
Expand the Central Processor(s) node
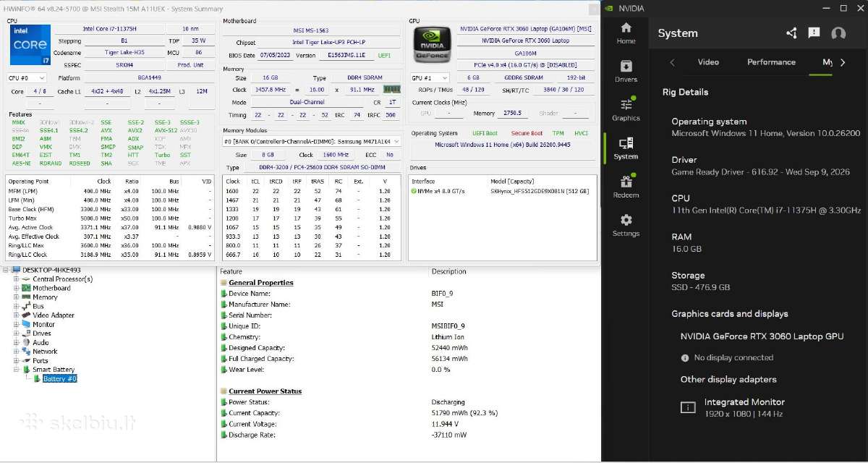click(16, 279)
